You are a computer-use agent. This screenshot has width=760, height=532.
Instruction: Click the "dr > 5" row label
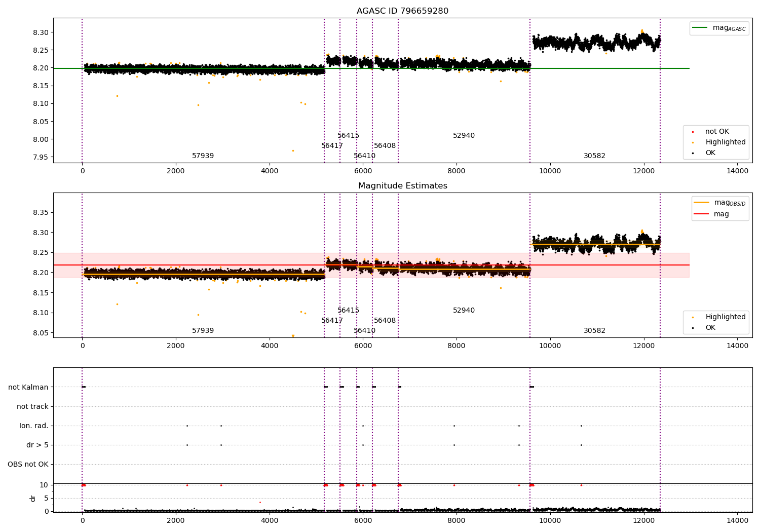coord(37,445)
